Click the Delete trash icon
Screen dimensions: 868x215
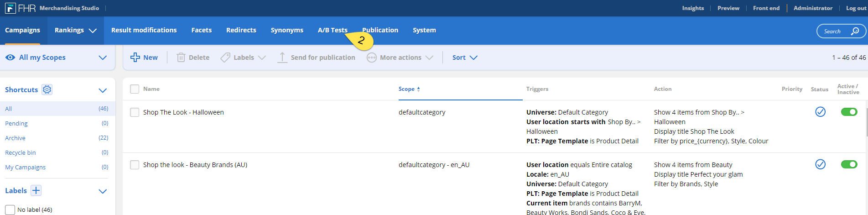tap(181, 58)
